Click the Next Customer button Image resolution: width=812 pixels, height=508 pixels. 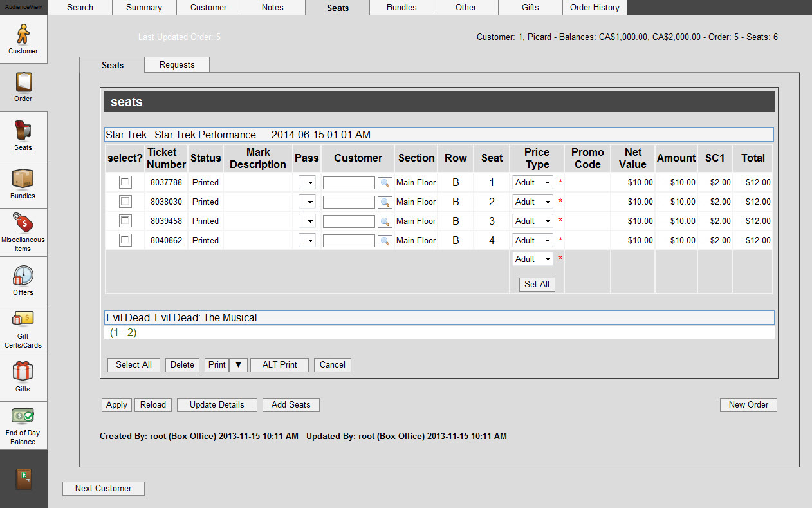pyautogui.click(x=104, y=488)
